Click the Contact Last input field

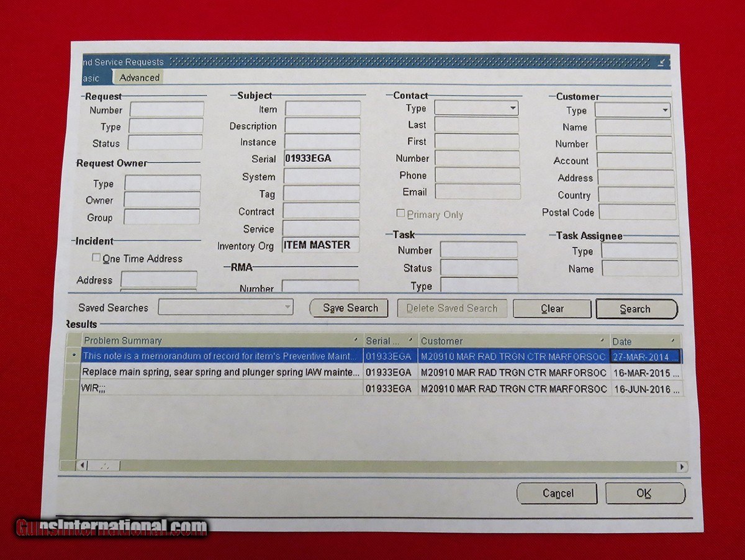point(477,125)
